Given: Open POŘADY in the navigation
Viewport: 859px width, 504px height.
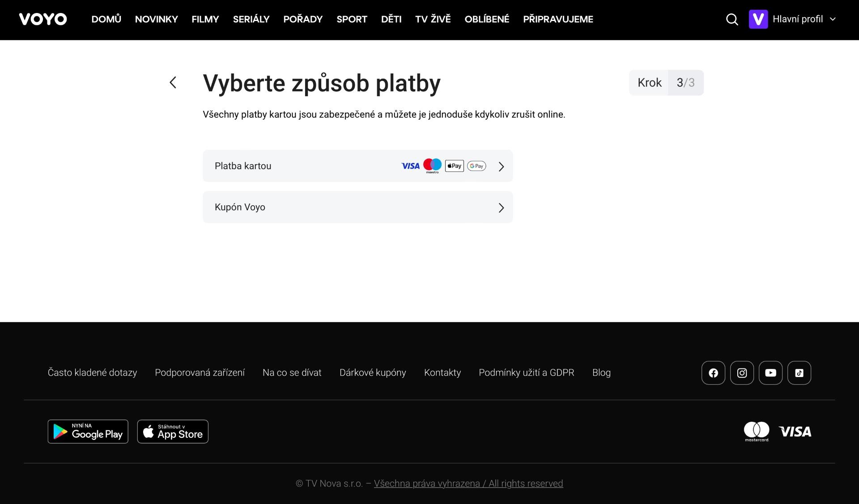Looking at the screenshot, I should 303,19.
